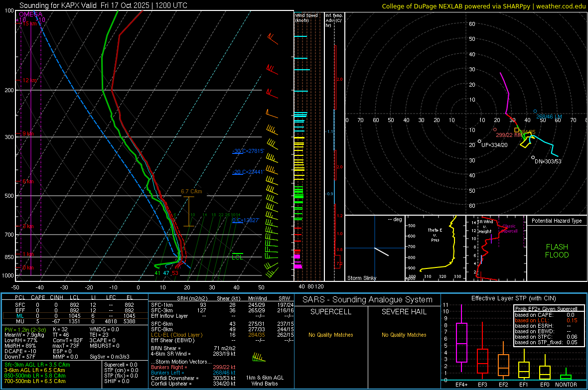Select the 3 km height marker
Image resolution: width=588 pixels, height=390 pixels.
(28, 226)
